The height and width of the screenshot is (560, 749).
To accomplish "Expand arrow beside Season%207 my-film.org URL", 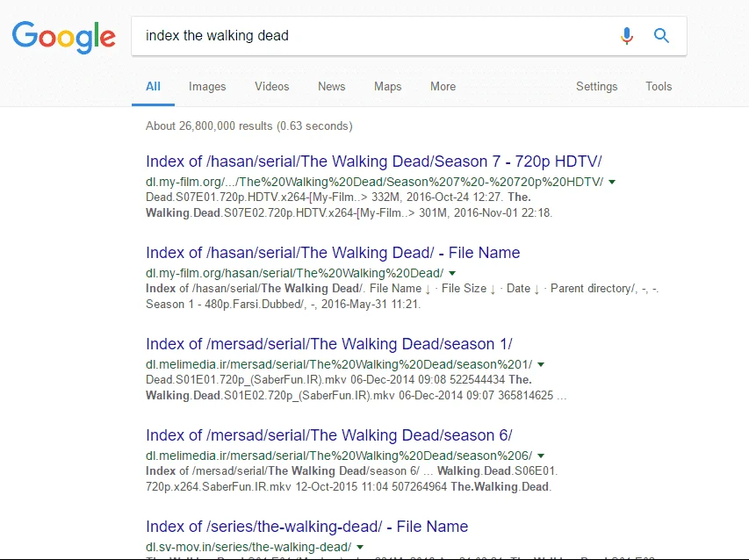I will (x=612, y=182).
